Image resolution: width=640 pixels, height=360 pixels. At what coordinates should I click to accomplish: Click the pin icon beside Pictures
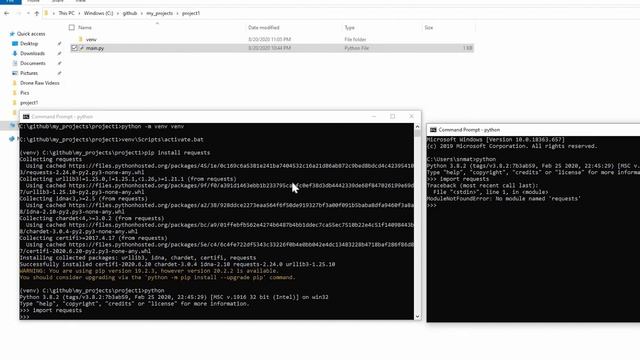[59, 73]
